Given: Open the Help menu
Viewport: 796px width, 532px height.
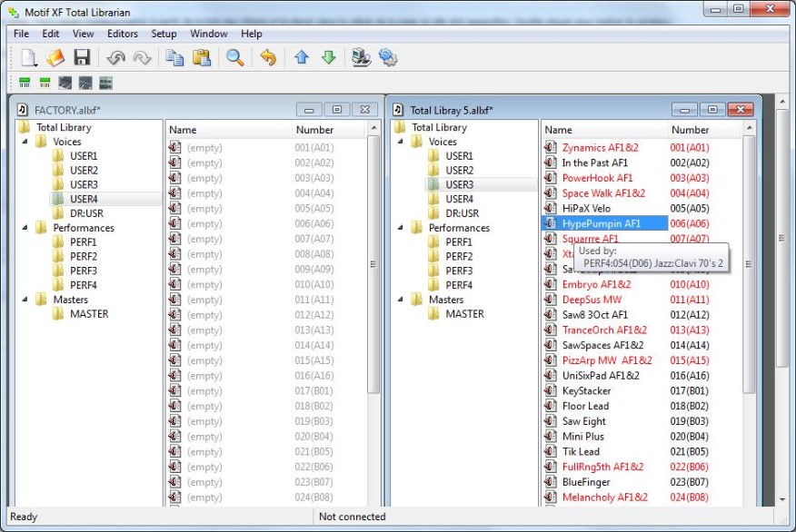Looking at the screenshot, I should [x=252, y=34].
